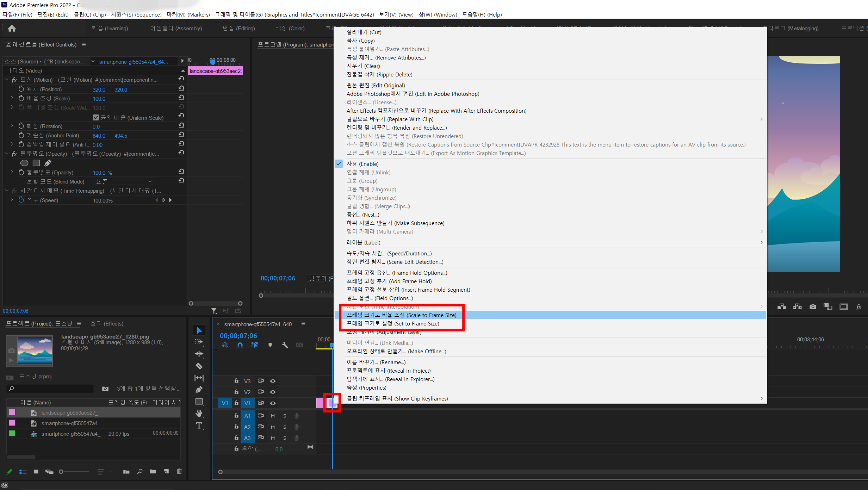Open the Editing workspace
The width and height of the screenshot is (868, 490).
(238, 28)
